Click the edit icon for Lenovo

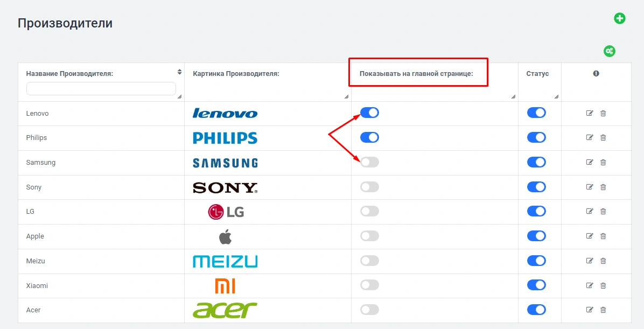pos(590,113)
